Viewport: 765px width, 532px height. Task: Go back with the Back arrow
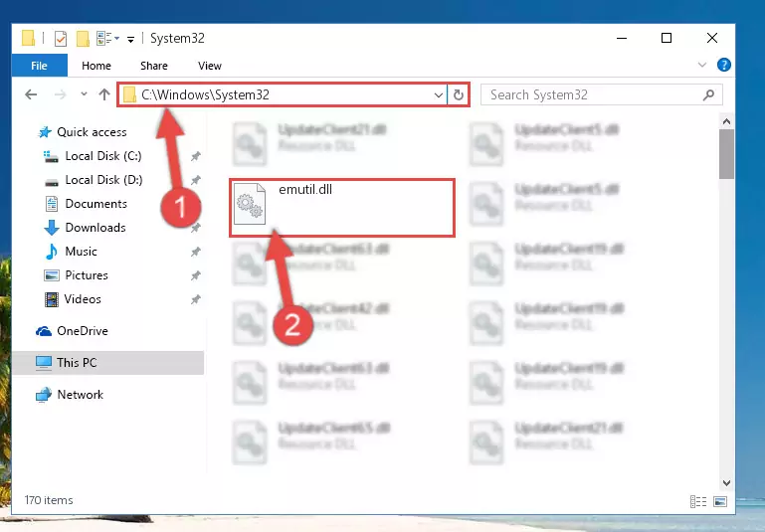tap(31, 94)
